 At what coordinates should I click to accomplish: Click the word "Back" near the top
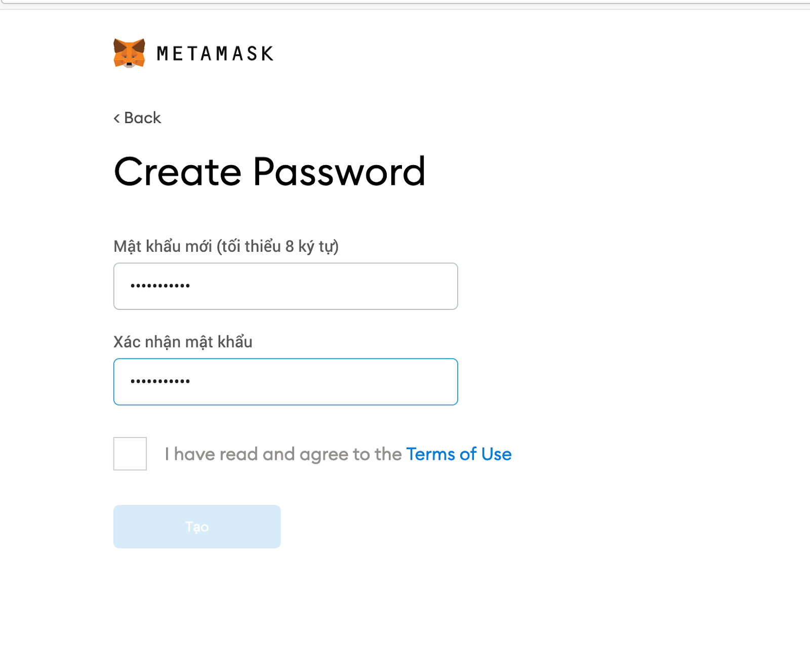tap(143, 118)
